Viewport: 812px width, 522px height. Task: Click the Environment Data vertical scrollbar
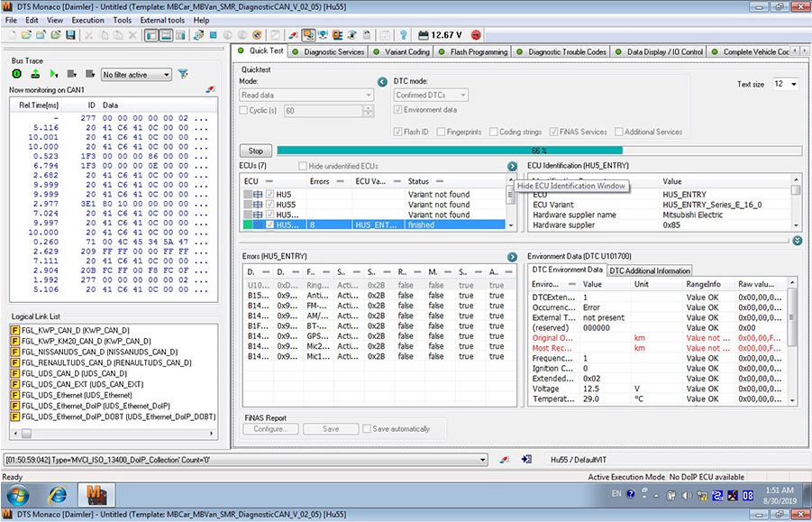[x=792, y=342]
